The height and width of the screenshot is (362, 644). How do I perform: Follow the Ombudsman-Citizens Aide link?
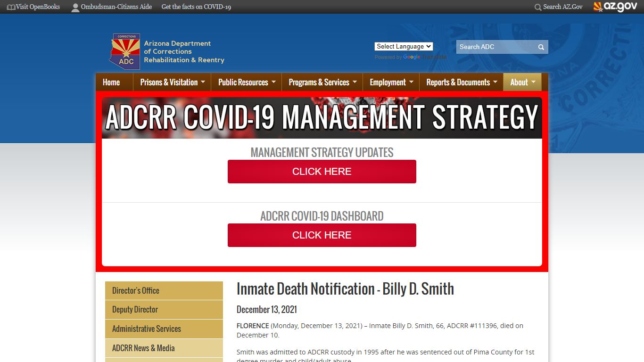[x=116, y=7]
